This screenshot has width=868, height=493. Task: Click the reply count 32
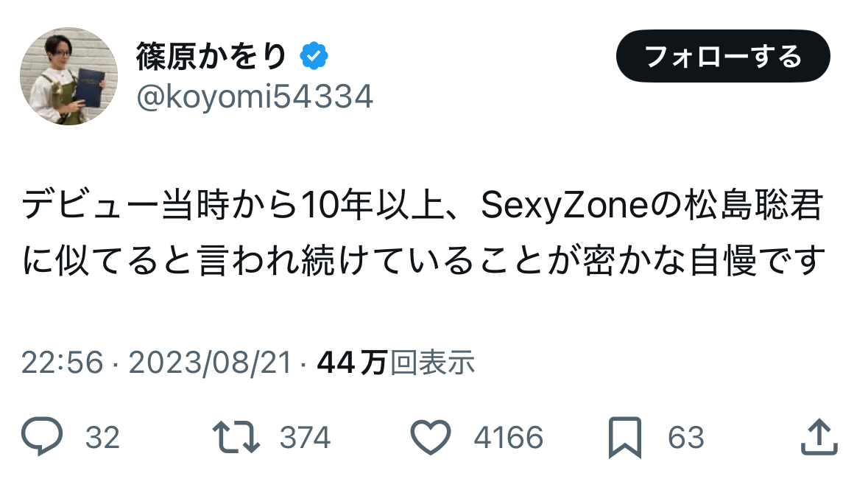point(102,438)
